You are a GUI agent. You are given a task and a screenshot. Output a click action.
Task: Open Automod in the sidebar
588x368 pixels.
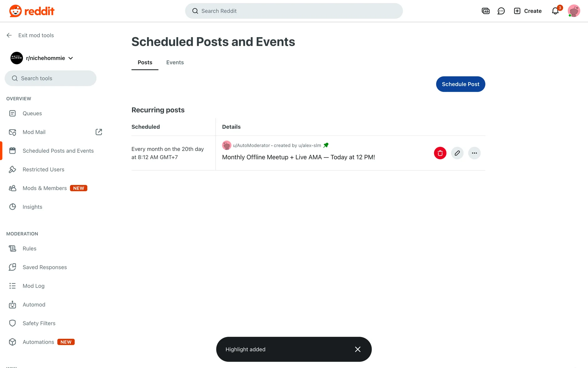(34, 305)
